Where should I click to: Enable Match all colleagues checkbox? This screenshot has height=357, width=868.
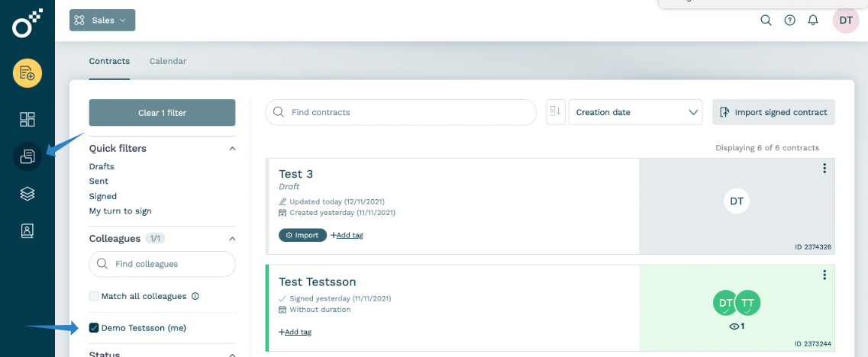coord(94,296)
